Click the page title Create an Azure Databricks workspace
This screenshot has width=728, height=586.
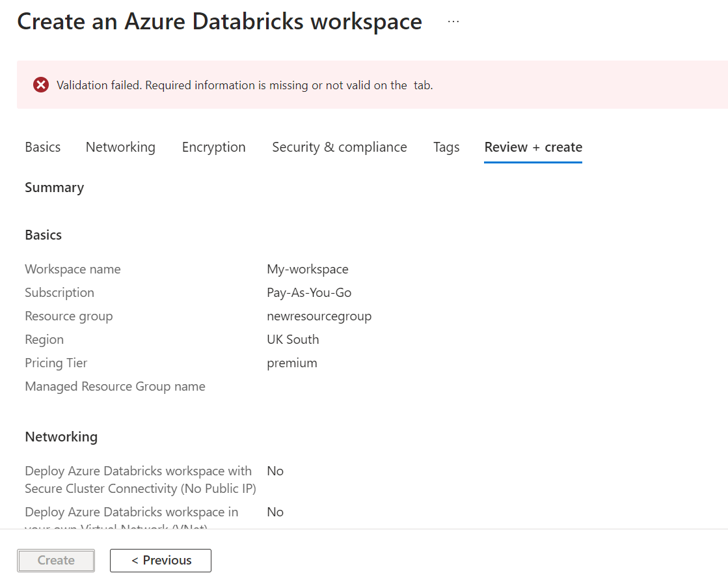(x=219, y=21)
